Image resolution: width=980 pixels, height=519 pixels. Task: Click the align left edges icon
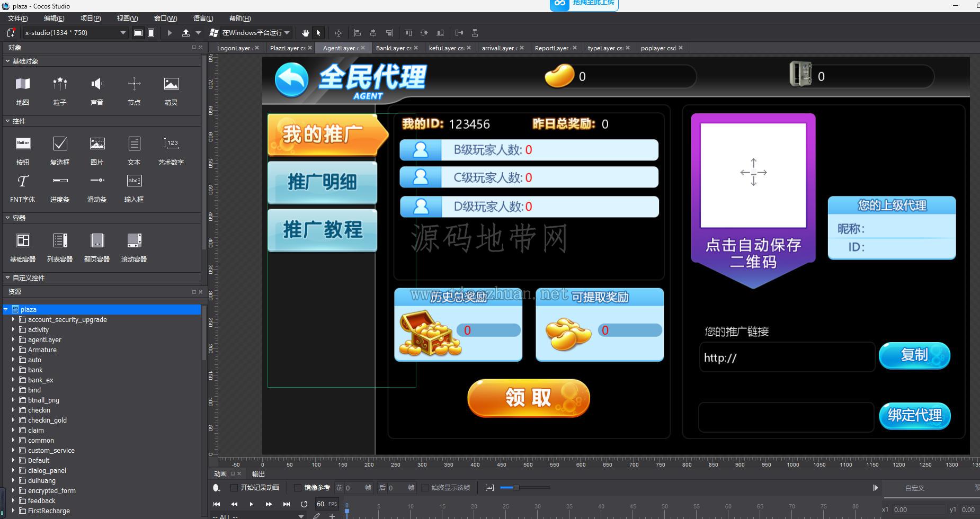click(x=358, y=33)
